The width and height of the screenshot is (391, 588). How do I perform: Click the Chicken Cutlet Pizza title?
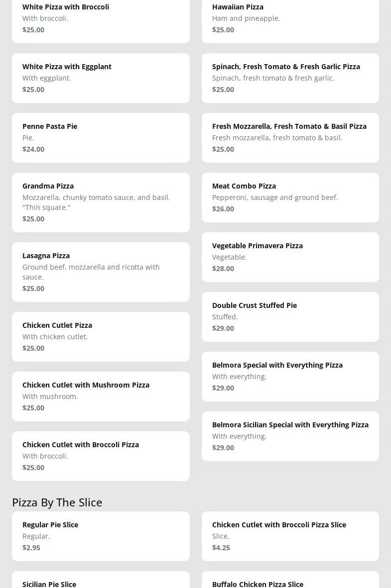[57, 325]
